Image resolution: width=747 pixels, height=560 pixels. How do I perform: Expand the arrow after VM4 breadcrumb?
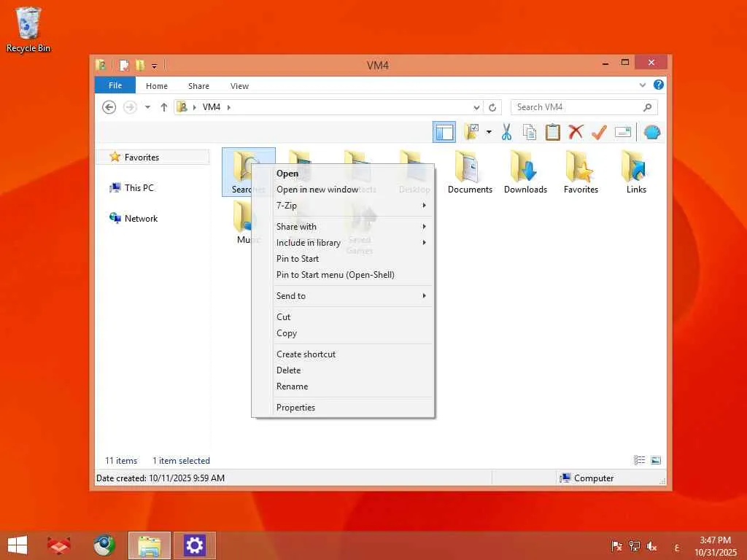click(x=228, y=107)
